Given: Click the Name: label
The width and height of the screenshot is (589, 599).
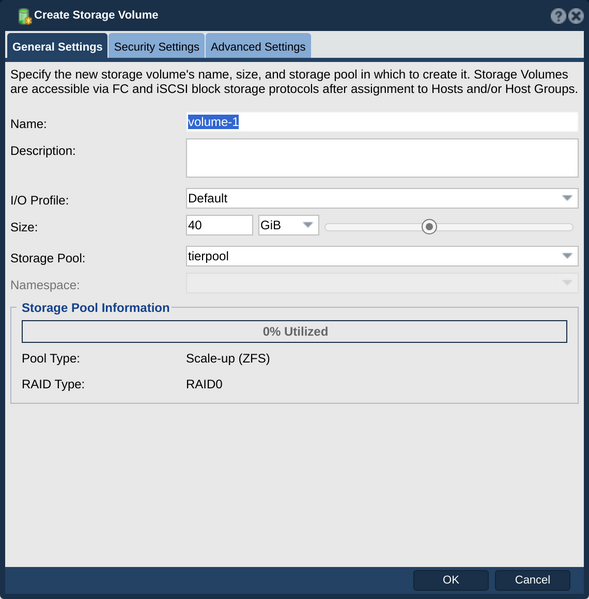Looking at the screenshot, I should pyautogui.click(x=29, y=124).
